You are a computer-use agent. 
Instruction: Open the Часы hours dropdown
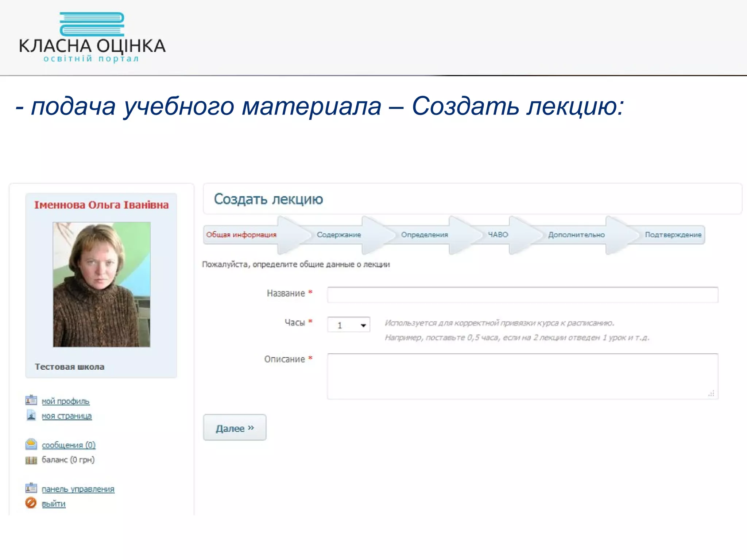point(349,324)
